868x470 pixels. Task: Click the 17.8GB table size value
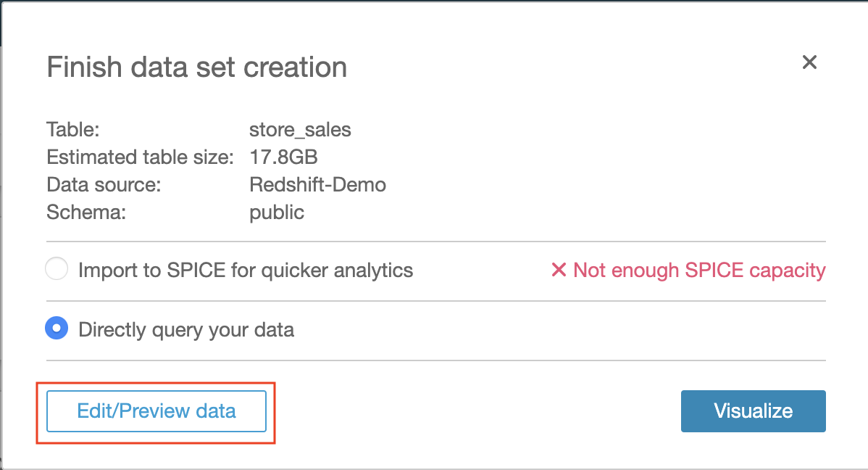283,157
